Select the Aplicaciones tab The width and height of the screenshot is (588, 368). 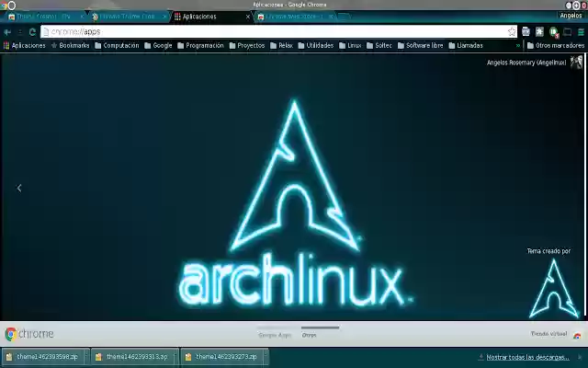210,17
